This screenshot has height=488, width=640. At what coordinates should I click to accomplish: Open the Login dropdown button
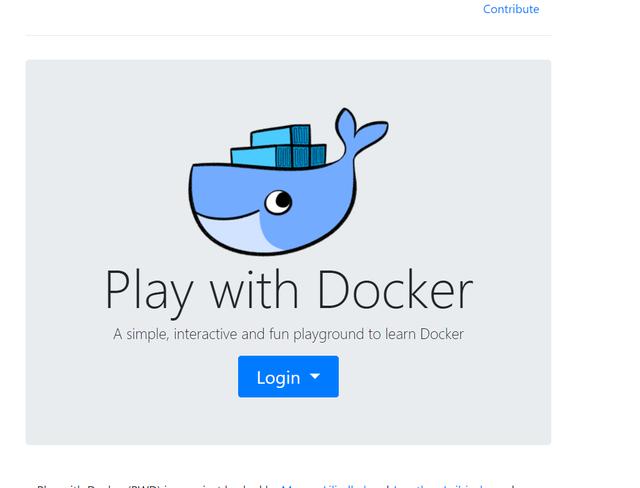click(288, 377)
